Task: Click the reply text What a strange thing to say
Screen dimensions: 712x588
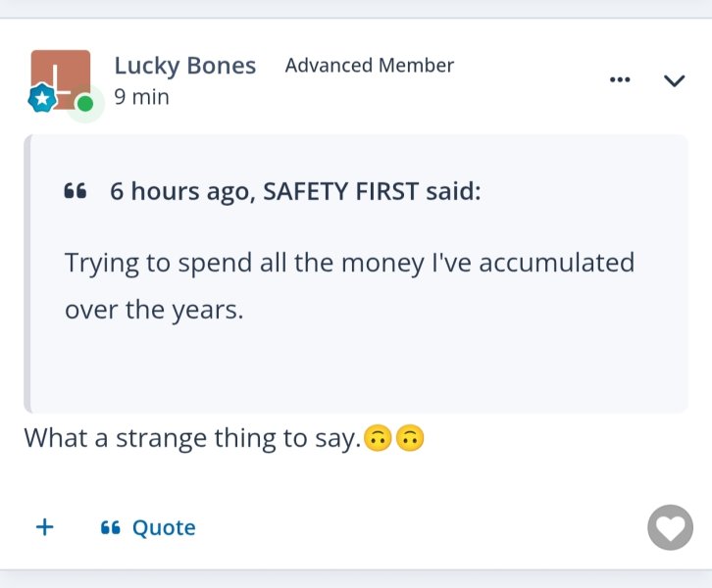Action: [x=192, y=438]
